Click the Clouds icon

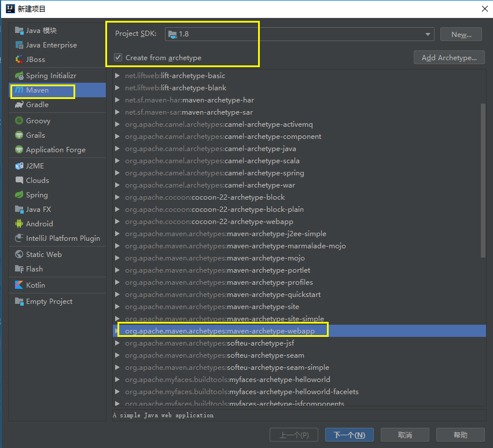[x=19, y=180]
